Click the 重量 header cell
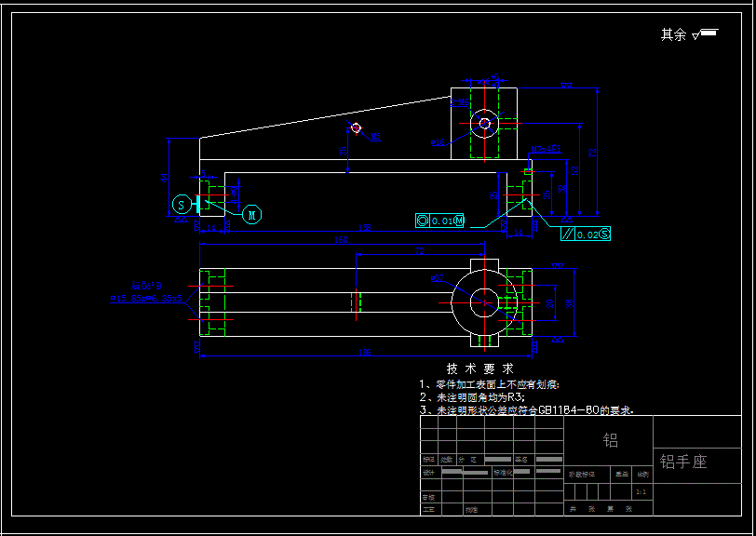This screenshot has width=756, height=536. point(622,475)
